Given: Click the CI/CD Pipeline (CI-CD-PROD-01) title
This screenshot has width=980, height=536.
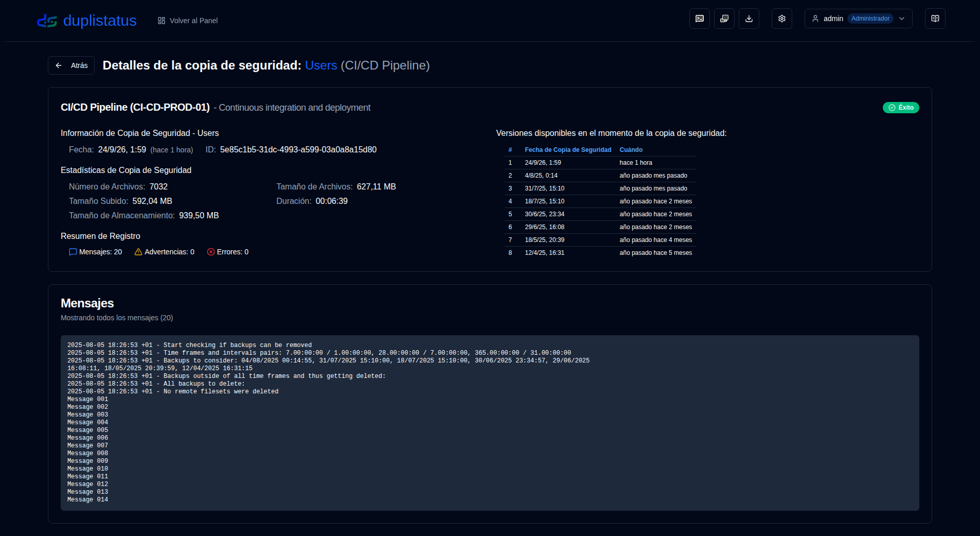Looking at the screenshot, I should (x=135, y=107).
